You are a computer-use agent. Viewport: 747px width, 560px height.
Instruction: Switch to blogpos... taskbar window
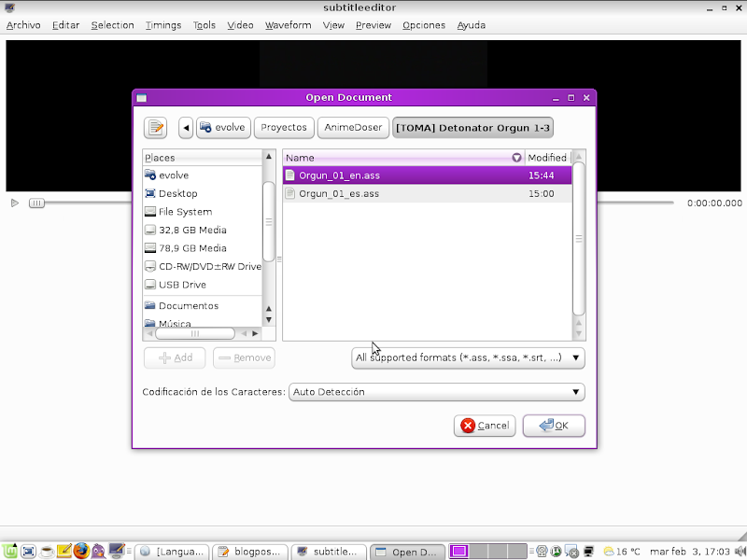coord(250,552)
